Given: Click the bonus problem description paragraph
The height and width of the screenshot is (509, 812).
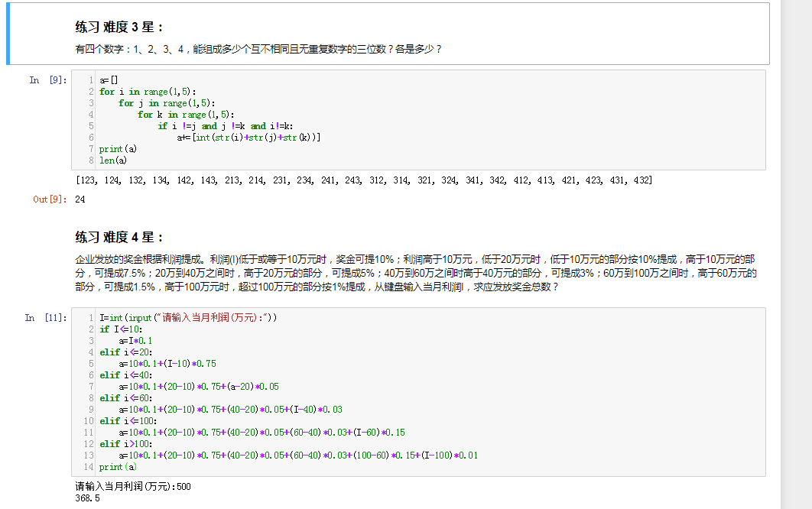Looking at the screenshot, I should point(416,273).
